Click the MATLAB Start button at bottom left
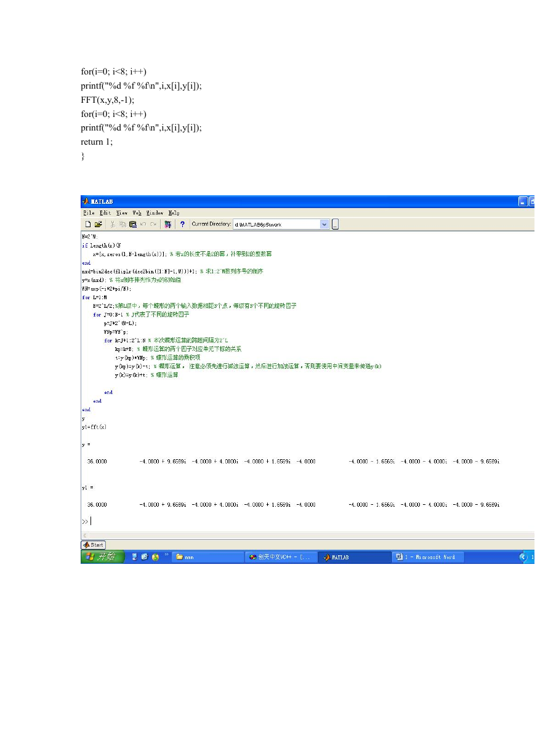Viewport: 535px width, 756px height. tap(94, 545)
